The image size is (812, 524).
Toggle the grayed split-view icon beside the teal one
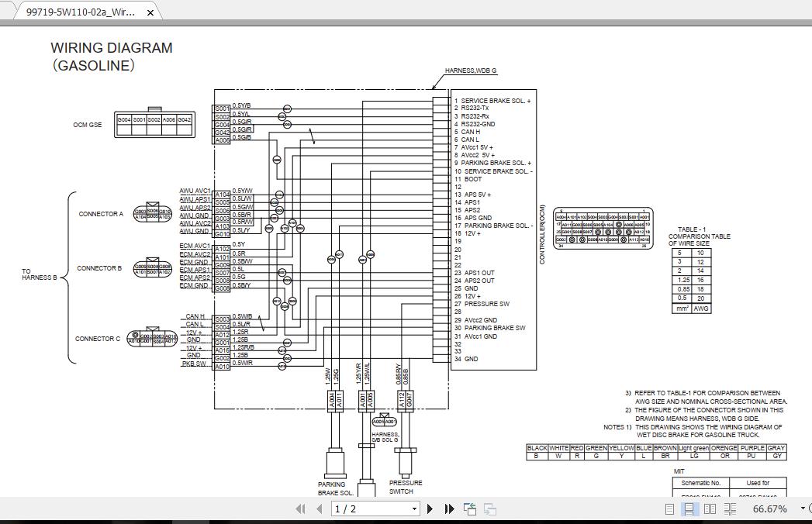[x=489, y=509]
